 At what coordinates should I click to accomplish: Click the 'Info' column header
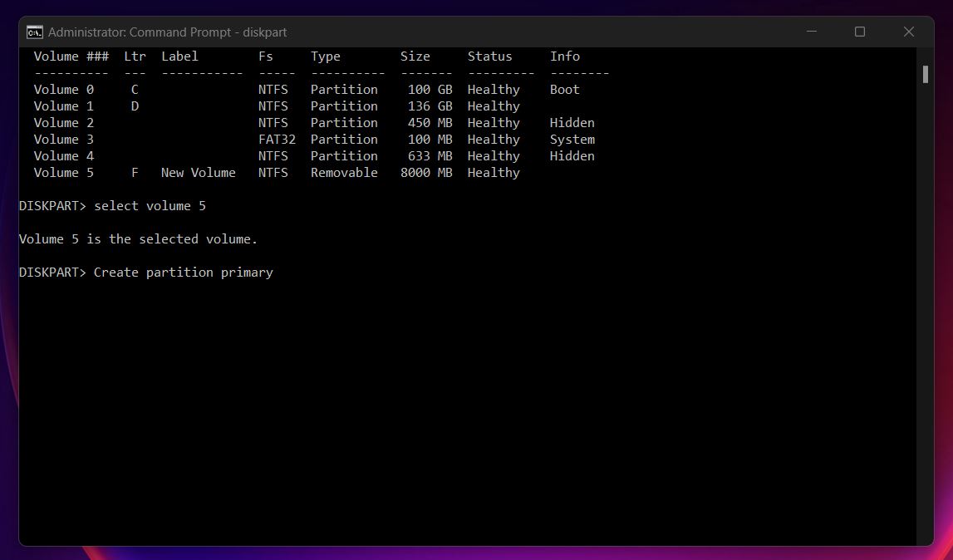click(x=565, y=56)
